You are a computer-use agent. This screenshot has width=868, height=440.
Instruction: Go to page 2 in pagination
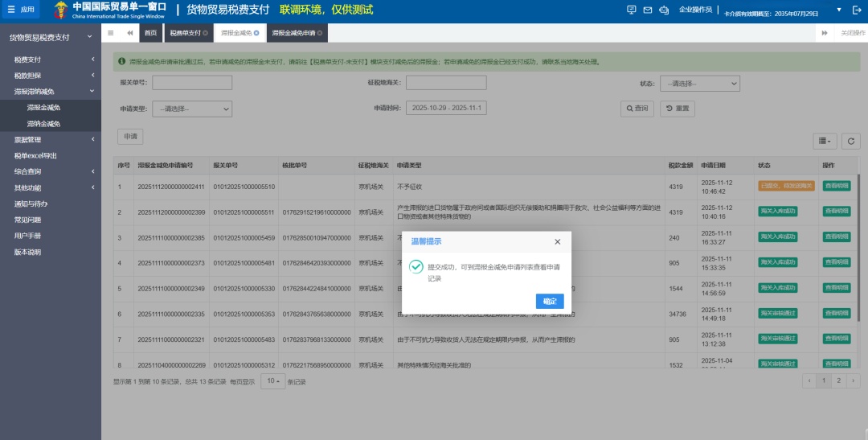coord(838,380)
